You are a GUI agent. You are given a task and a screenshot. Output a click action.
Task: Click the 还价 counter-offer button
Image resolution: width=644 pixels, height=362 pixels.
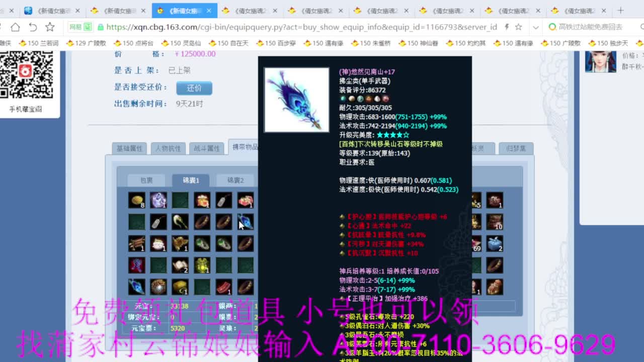194,87
